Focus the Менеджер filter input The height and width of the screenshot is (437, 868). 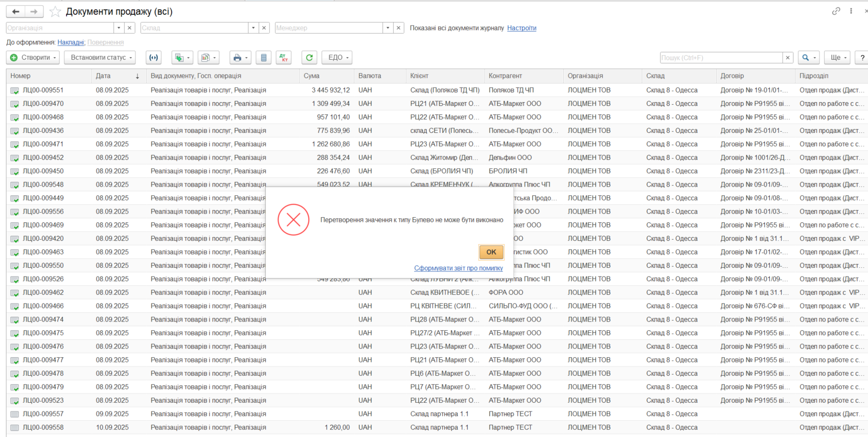[329, 28]
